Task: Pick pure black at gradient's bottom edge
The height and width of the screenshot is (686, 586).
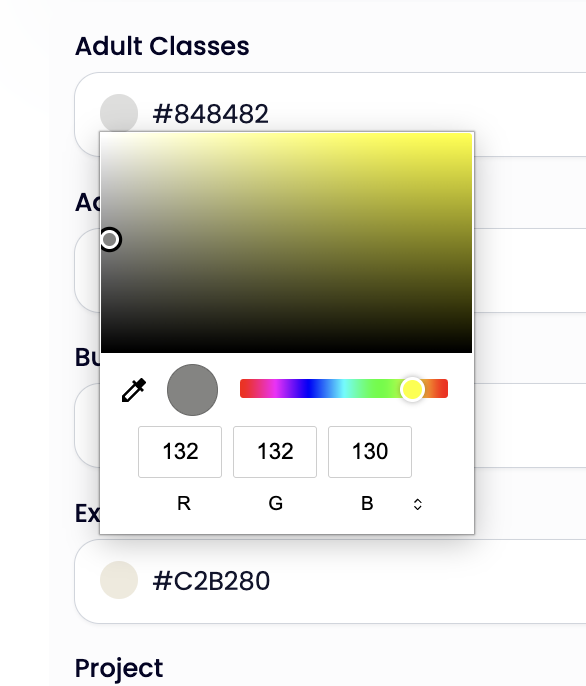Action: point(287,350)
